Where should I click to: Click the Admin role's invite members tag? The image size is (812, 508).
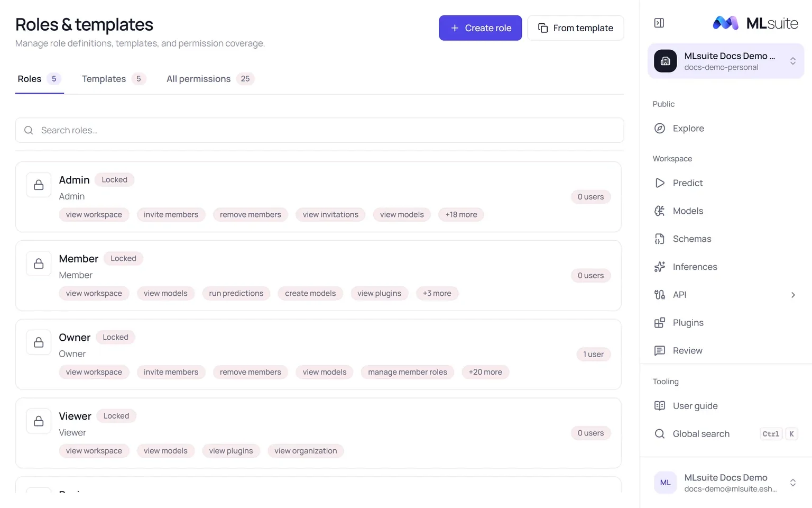171,214
